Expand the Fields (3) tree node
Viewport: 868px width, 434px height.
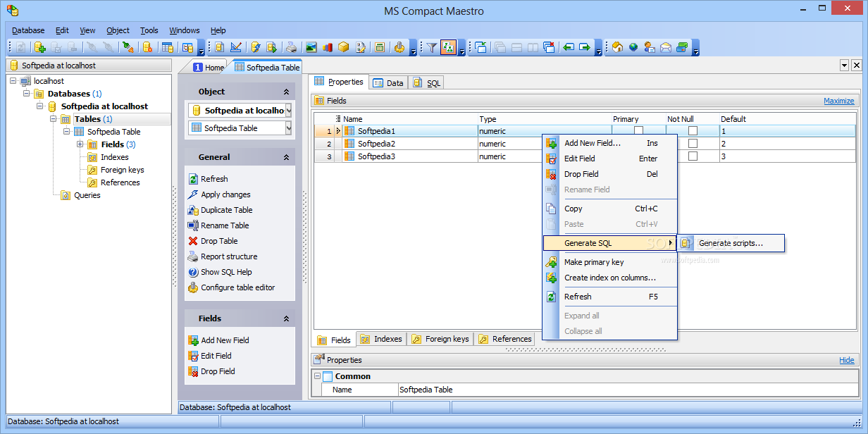point(80,144)
